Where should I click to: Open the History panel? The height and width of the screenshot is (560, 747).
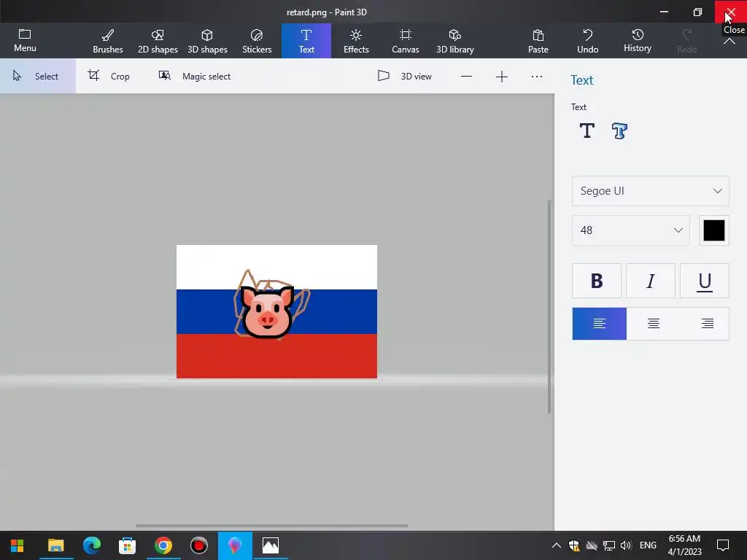coord(638,41)
